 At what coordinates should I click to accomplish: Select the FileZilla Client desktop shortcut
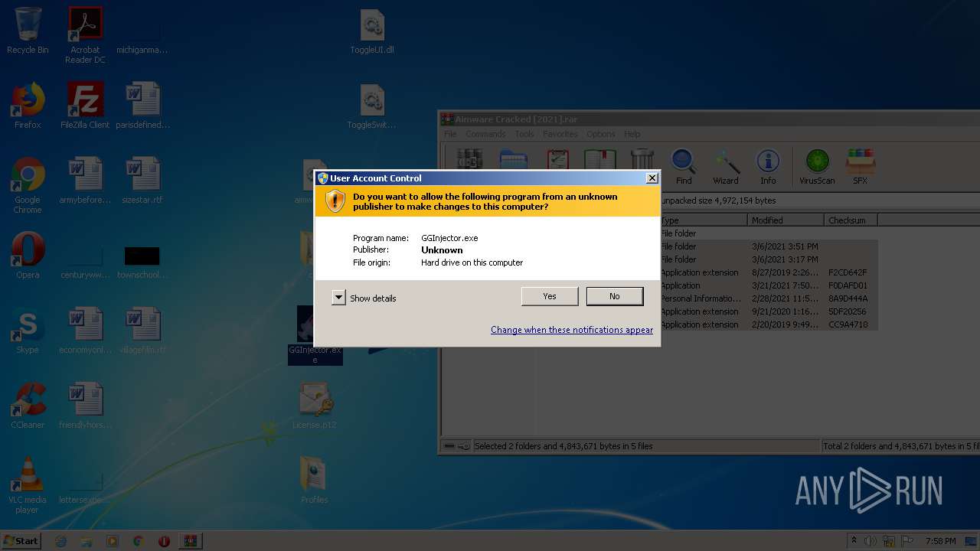point(85,106)
